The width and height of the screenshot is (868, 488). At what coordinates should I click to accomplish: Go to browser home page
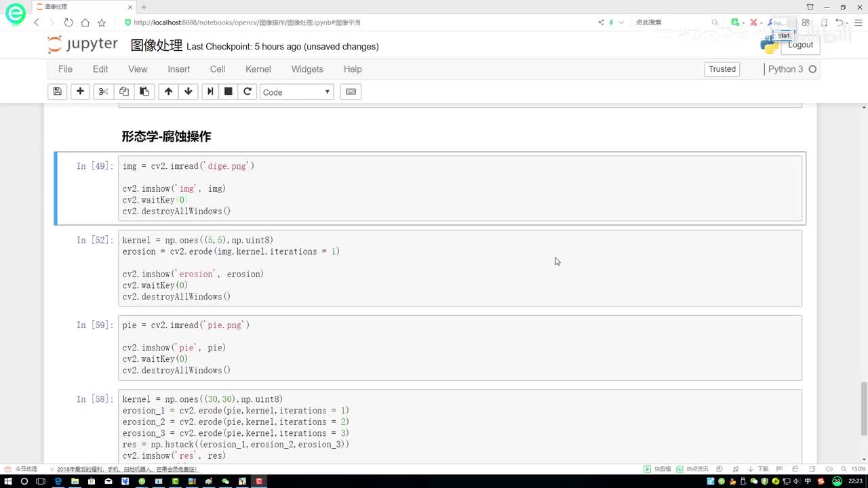(85, 22)
